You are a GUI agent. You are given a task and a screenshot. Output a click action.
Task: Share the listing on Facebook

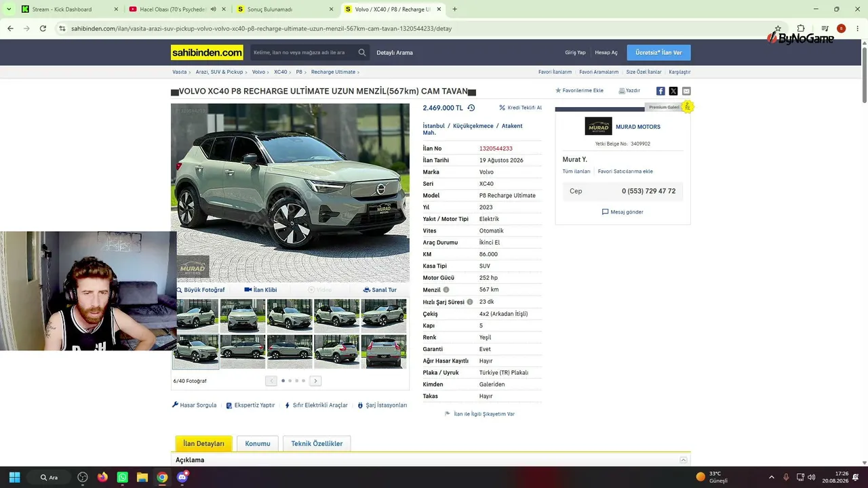click(x=660, y=91)
